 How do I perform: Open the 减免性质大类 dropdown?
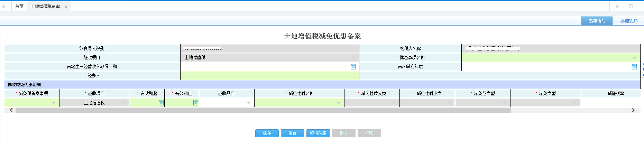coord(394,103)
